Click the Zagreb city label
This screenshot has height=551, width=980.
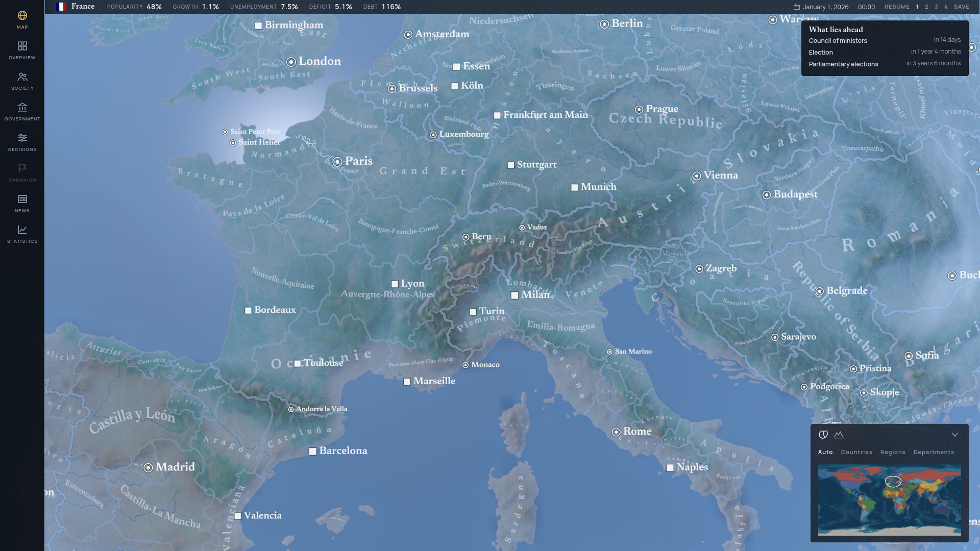coord(721,268)
